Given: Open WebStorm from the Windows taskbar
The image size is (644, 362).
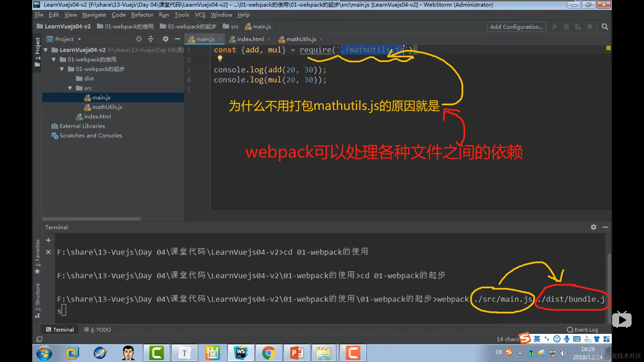Looking at the screenshot, I should pos(241,353).
